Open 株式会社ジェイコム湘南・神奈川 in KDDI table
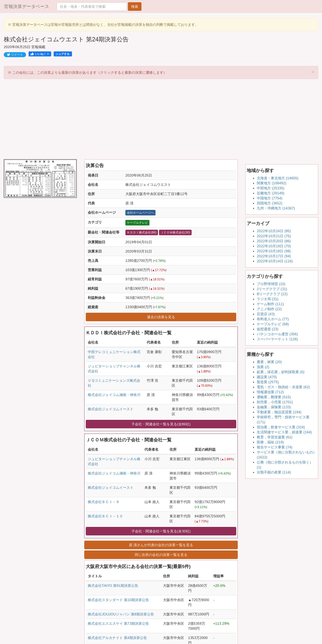This screenshot has height=644, width=322. point(114,395)
